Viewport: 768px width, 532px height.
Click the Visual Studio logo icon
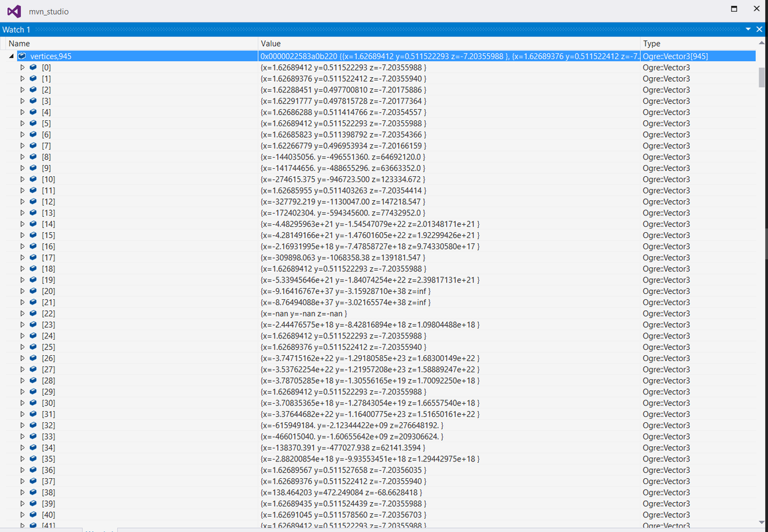[14, 11]
